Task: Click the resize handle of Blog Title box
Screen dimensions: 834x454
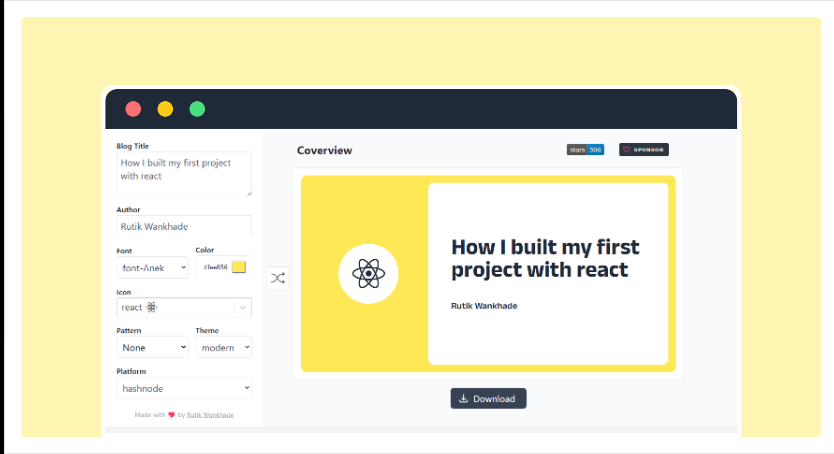Action: pos(248,192)
